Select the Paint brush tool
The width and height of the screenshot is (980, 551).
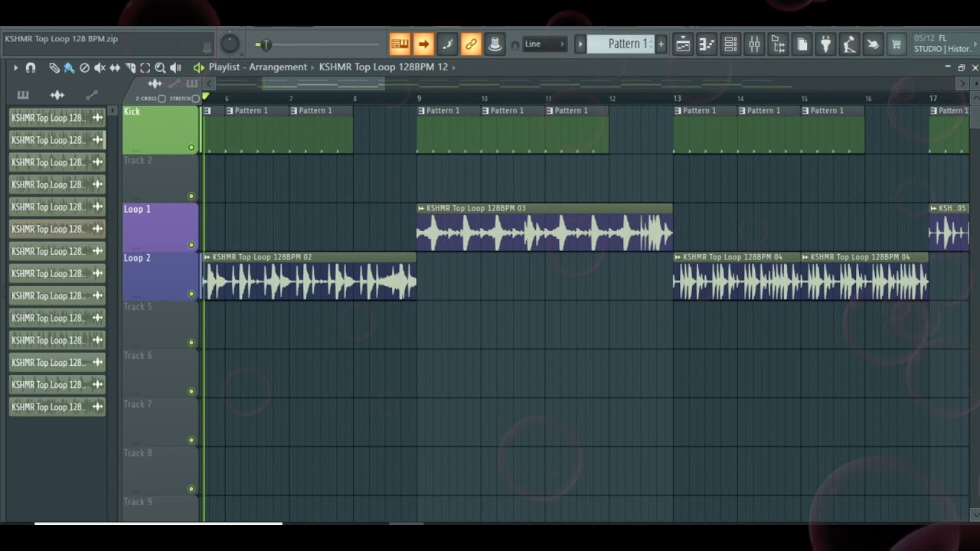point(69,67)
